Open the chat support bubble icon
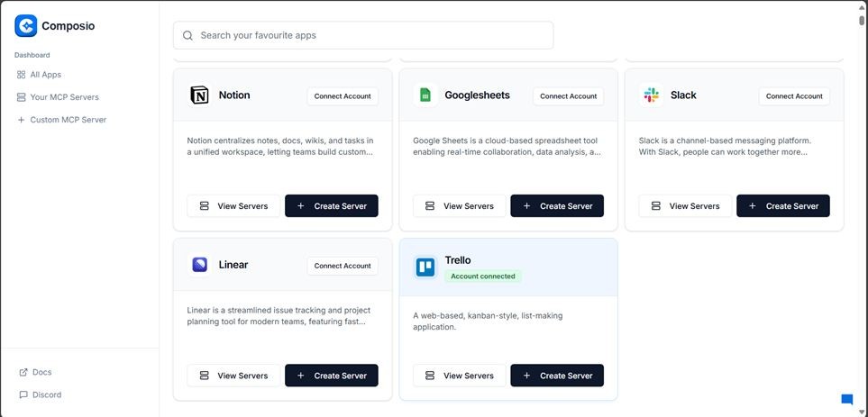The height and width of the screenshot is (417, 868). click(x=846, y=400)
